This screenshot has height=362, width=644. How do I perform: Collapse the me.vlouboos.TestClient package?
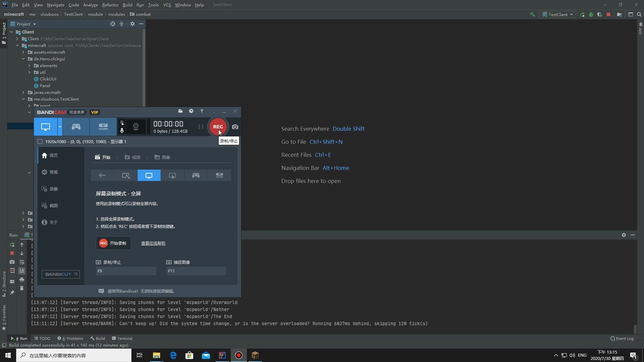23,99
